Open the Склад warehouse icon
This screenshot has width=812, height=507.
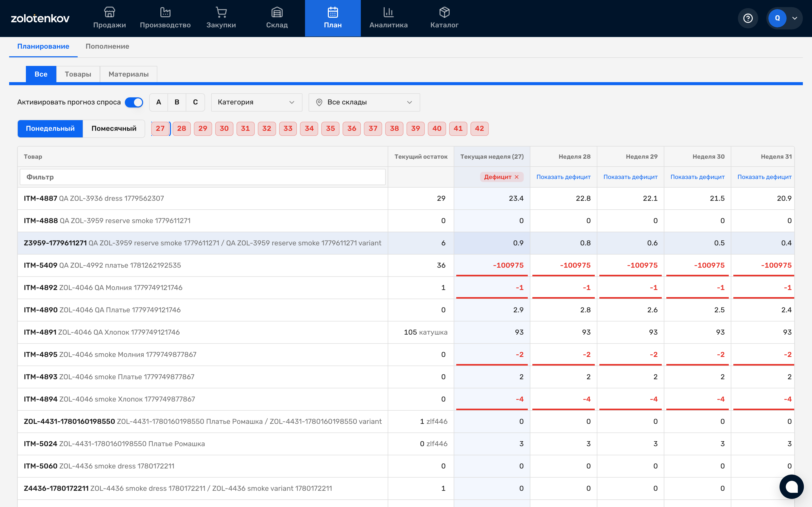277,12
